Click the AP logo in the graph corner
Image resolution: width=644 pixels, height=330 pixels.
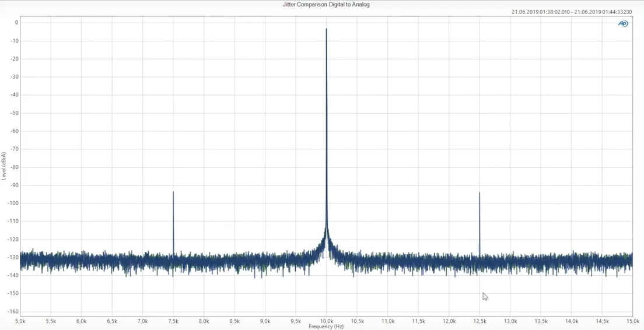(x=623, y=23)
